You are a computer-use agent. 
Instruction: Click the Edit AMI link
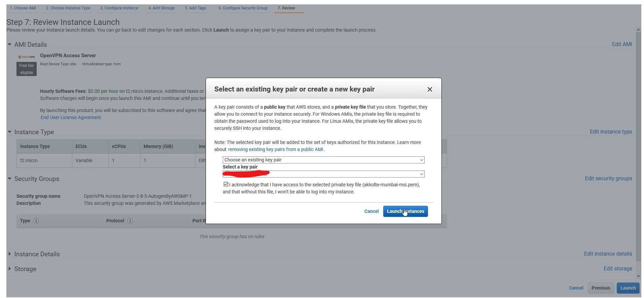[622, 44]
